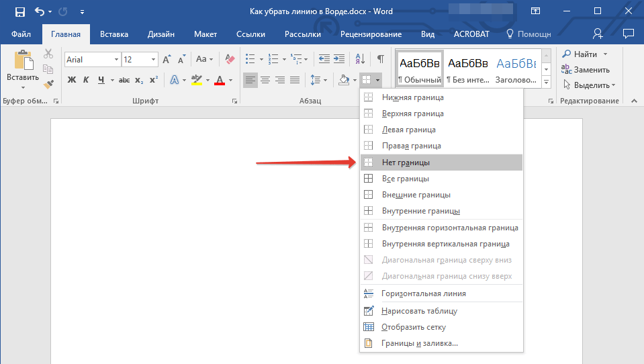644x364 pixels.
Task: Select Нет границы menu option
Action: click(x=406, y=163)
